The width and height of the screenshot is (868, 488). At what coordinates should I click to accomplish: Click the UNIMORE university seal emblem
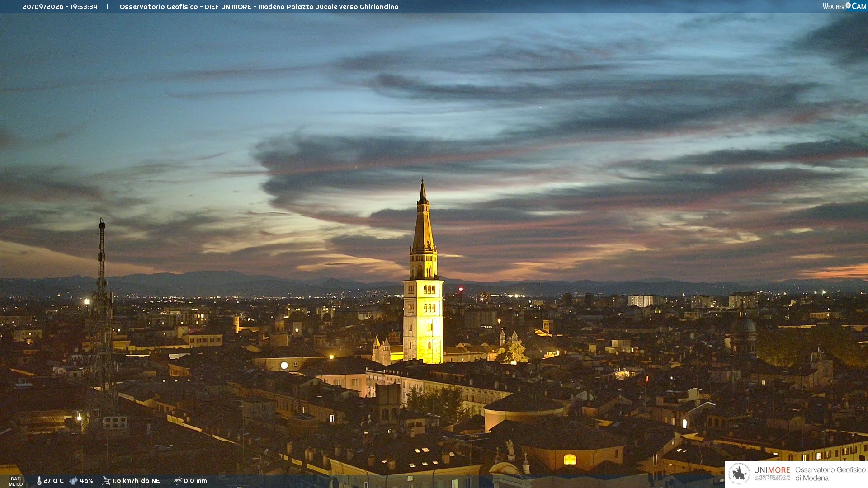pyautogui.click(x=739, y=474)
